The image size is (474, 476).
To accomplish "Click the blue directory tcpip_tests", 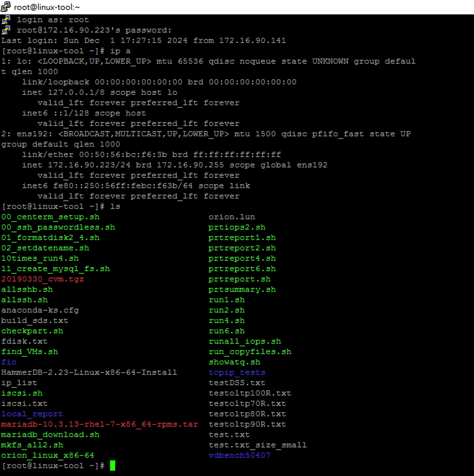I will click(237, 373).
